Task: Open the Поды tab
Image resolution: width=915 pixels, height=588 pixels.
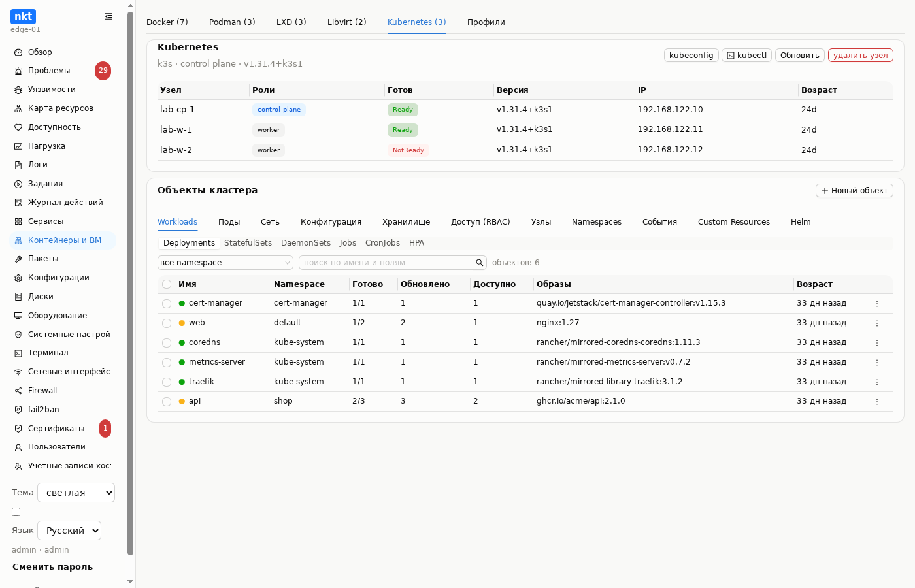Action: 229,222
